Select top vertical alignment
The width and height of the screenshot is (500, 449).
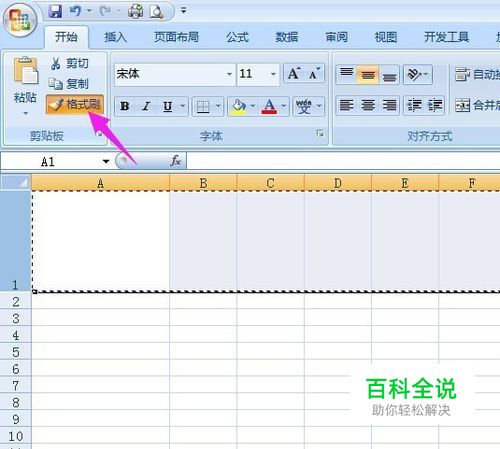pos(346,74)
